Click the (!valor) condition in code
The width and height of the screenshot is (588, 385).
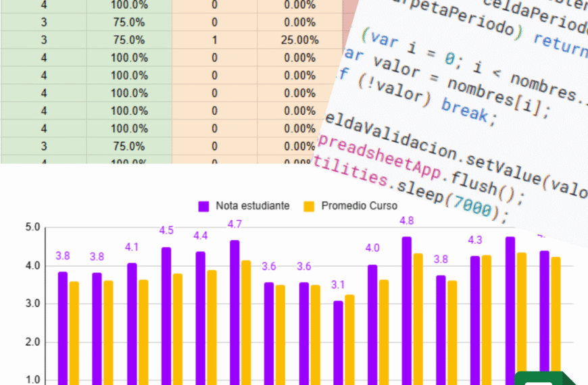(394, 90)
